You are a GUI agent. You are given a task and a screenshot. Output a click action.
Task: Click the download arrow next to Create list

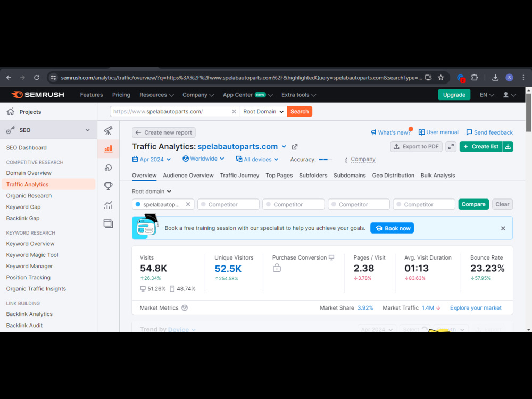pos(508,147)
